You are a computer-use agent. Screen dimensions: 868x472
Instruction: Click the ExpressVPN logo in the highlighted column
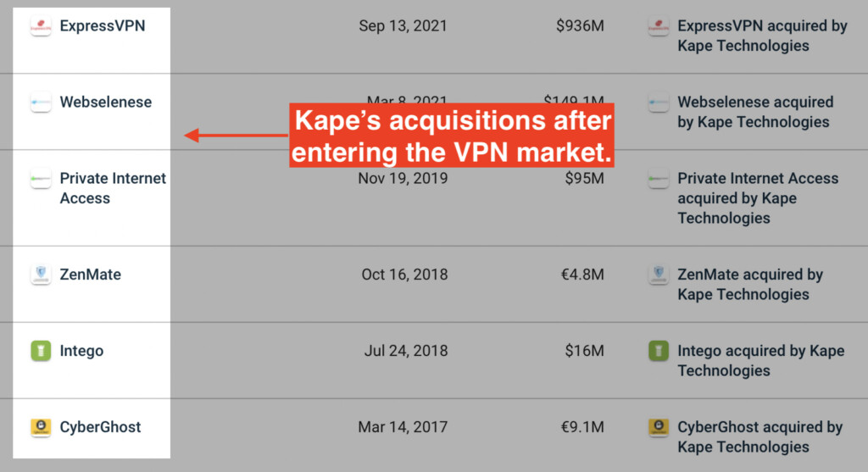41,26
